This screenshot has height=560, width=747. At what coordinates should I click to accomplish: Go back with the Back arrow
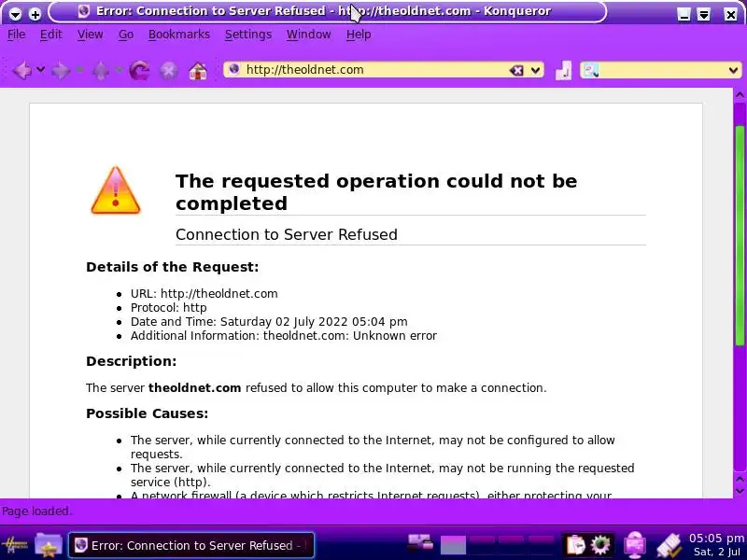(x=21, y=71)
